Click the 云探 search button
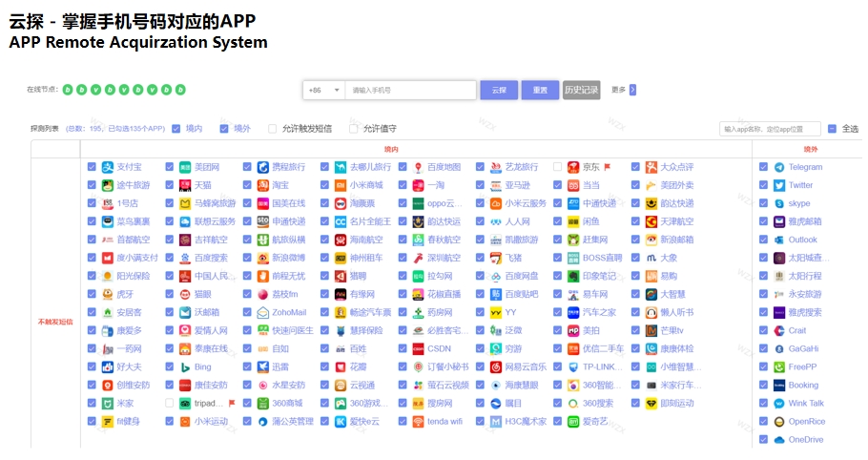Viewport: 868px width, 460px height. (x=499, y=90)
